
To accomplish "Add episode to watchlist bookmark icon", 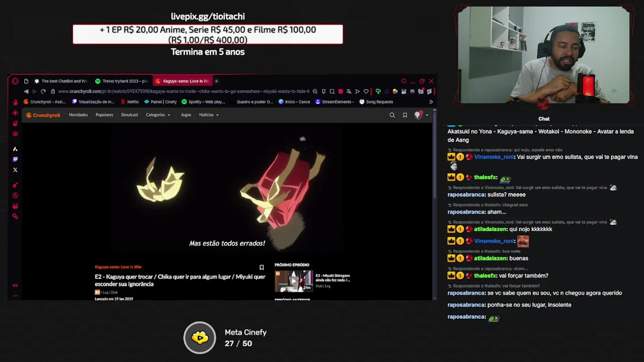I will tap(262, 267).
